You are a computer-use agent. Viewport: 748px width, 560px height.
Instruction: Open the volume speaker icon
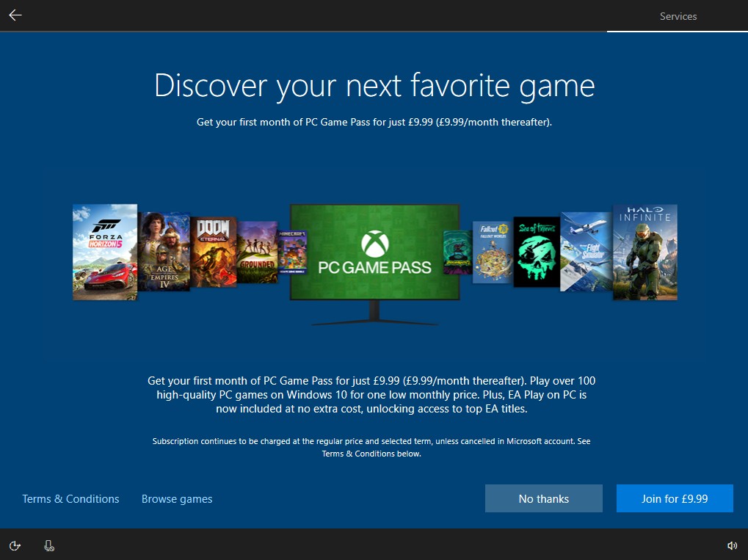[x=732, y=545]
